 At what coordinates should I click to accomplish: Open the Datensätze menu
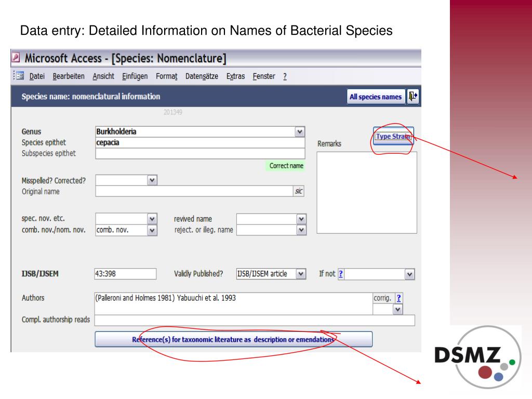[x=202, y=76]
